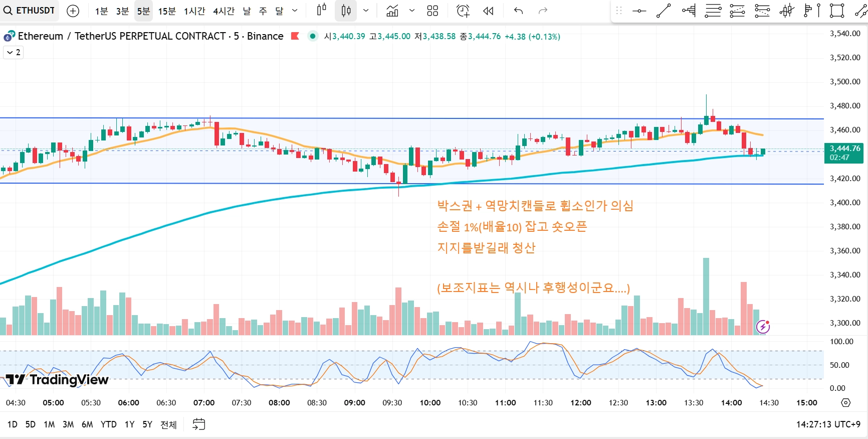The height and width of the screenshot is (439, 868).
Task: Set date range to 1M
Action: pos(49,424)
